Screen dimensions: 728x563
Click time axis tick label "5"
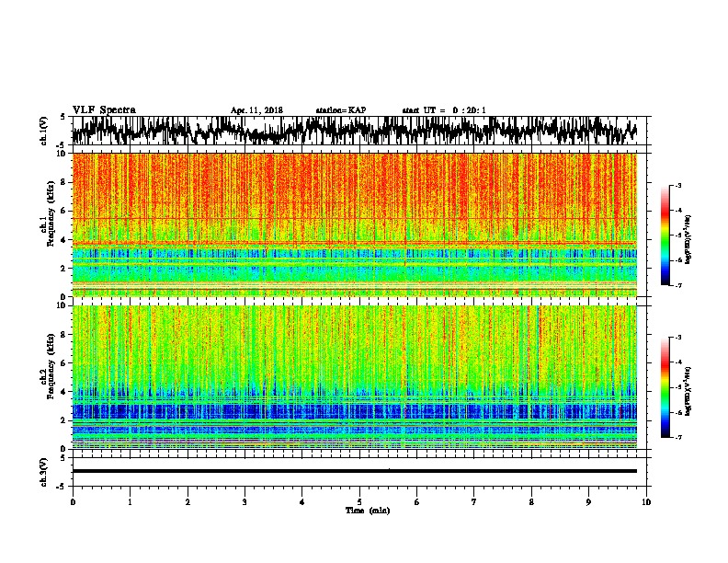click(359, 502)
